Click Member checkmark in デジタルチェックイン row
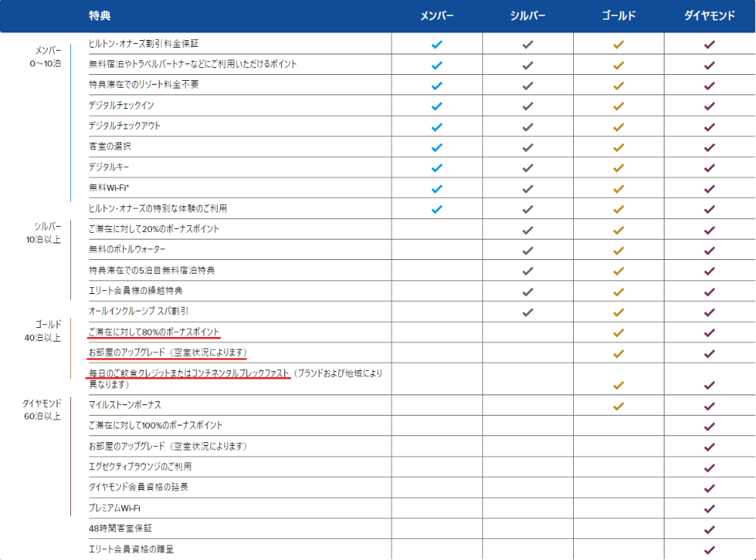The height and width of the screenshot is (560, 756). pos(437,106)
